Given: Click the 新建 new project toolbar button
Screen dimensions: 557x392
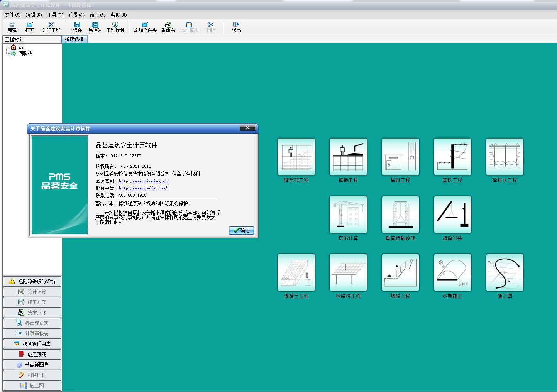Looking at the screenshot, I should point(12,27).
